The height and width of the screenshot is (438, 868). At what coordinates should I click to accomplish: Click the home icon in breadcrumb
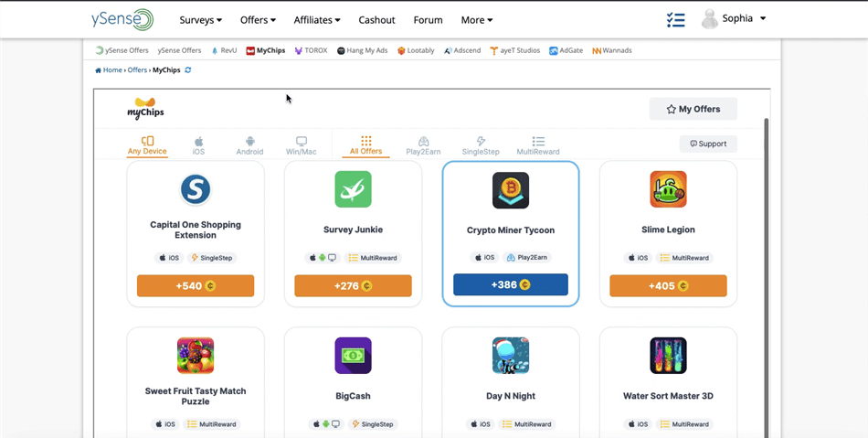tap(98, 70)
